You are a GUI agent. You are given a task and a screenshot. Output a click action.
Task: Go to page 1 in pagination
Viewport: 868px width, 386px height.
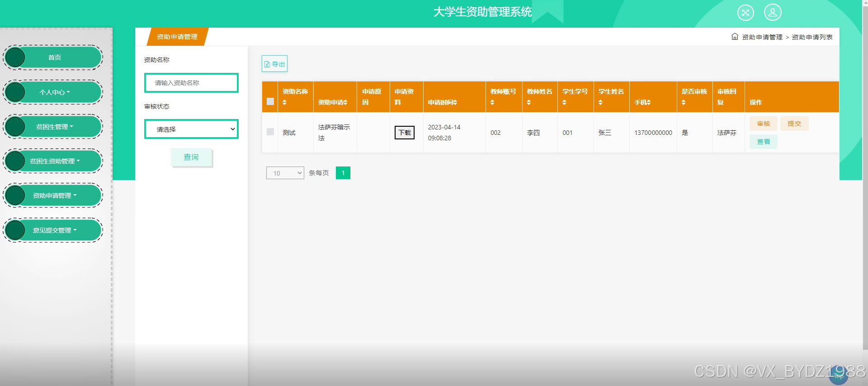pyautogui.click(x=343, y=173)
